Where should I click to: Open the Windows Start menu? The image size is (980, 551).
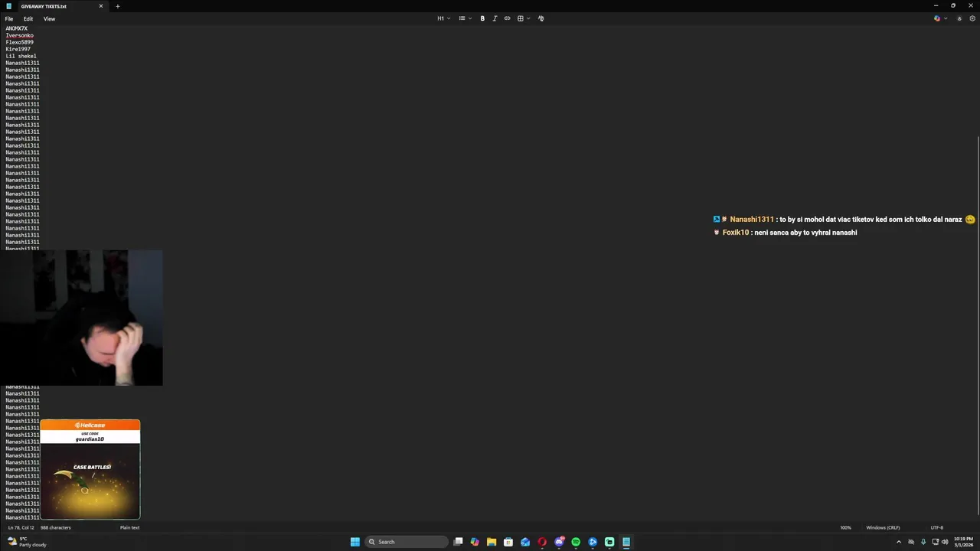tap(355, 542)
